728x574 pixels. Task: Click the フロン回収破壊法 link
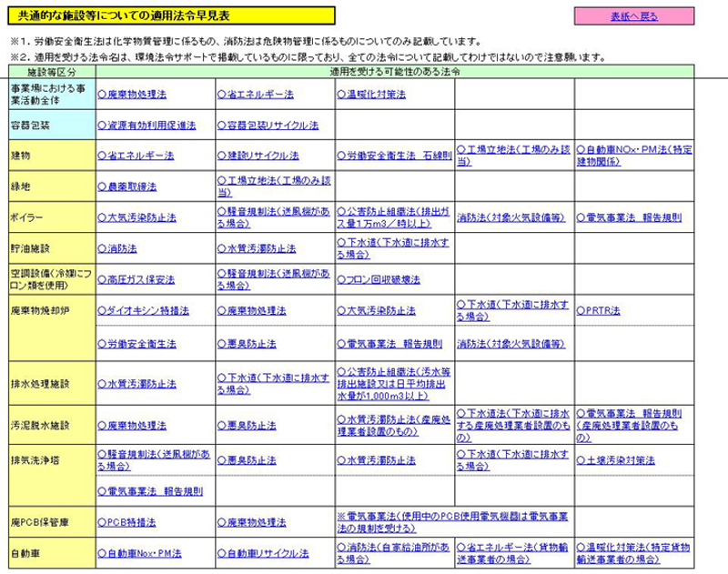tap(379, 279)
